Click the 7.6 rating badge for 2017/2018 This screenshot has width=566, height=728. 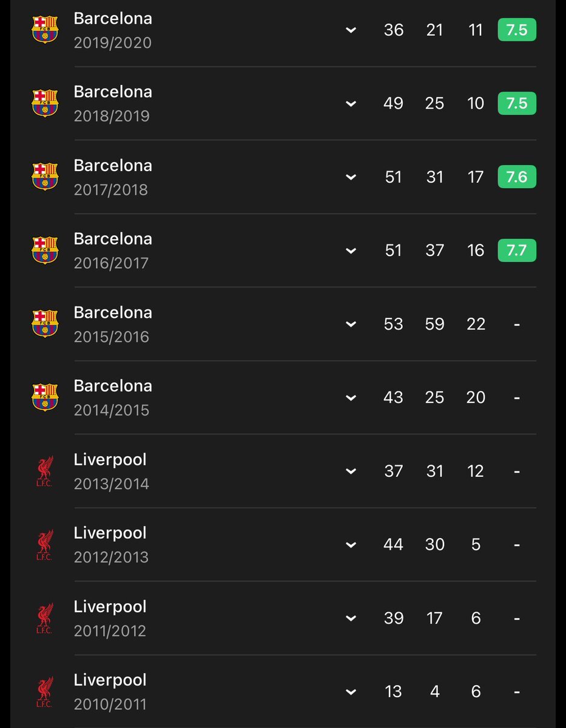517,177
